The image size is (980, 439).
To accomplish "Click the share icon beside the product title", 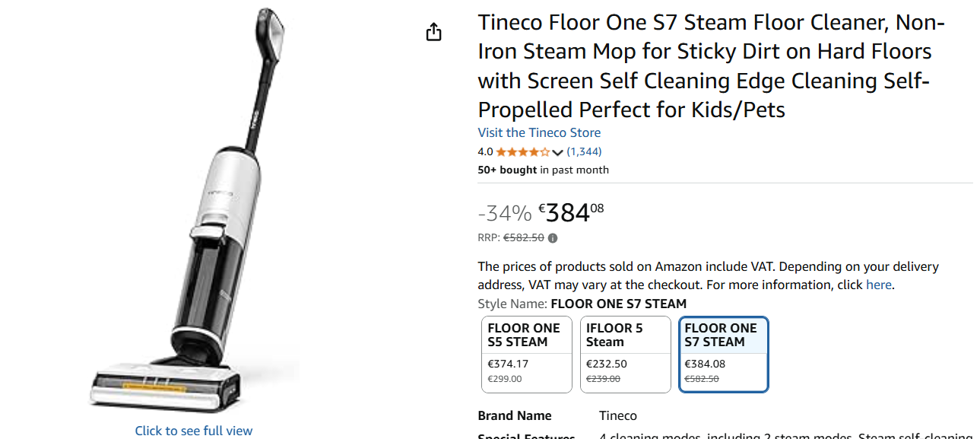I will (433, 32).
